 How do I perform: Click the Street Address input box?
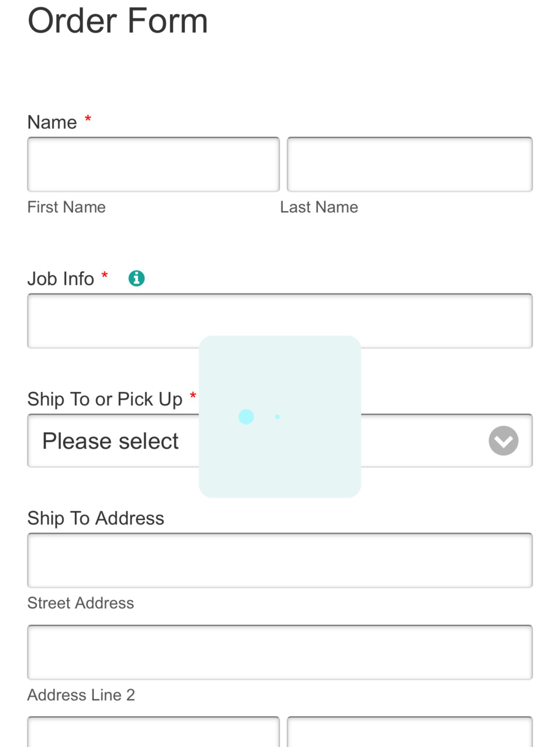point(280,560)
